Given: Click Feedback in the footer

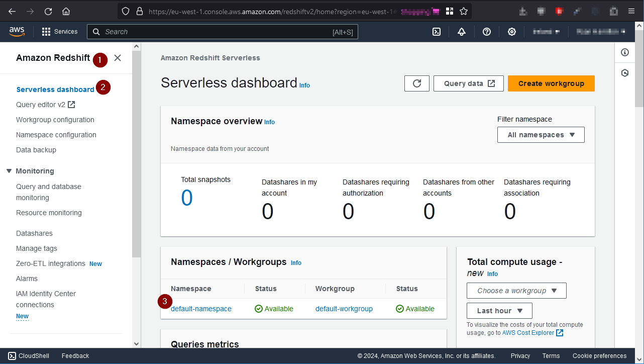Looking at the screenshot, I should (x=75, y=356).
